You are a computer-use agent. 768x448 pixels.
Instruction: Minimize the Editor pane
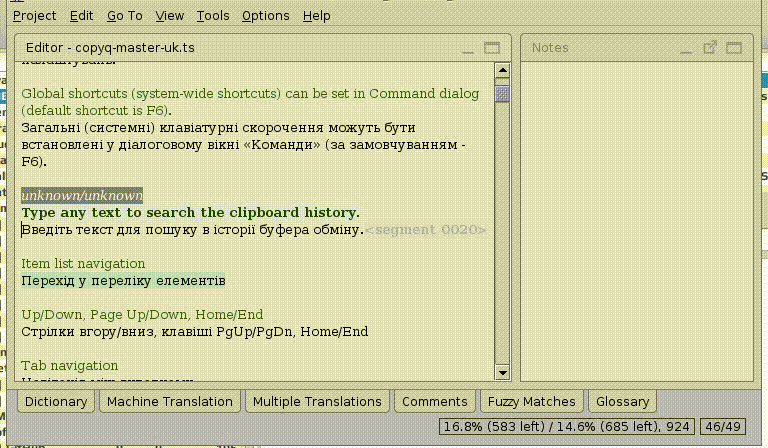click(x=468, y=48)
